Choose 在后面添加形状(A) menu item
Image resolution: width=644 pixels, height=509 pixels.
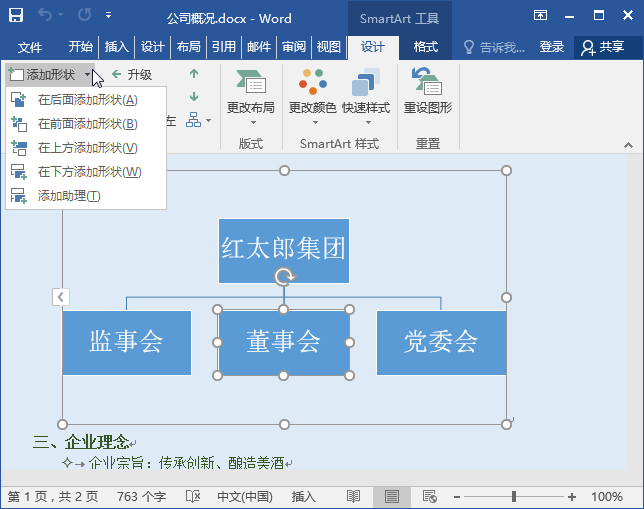[86, 100]
